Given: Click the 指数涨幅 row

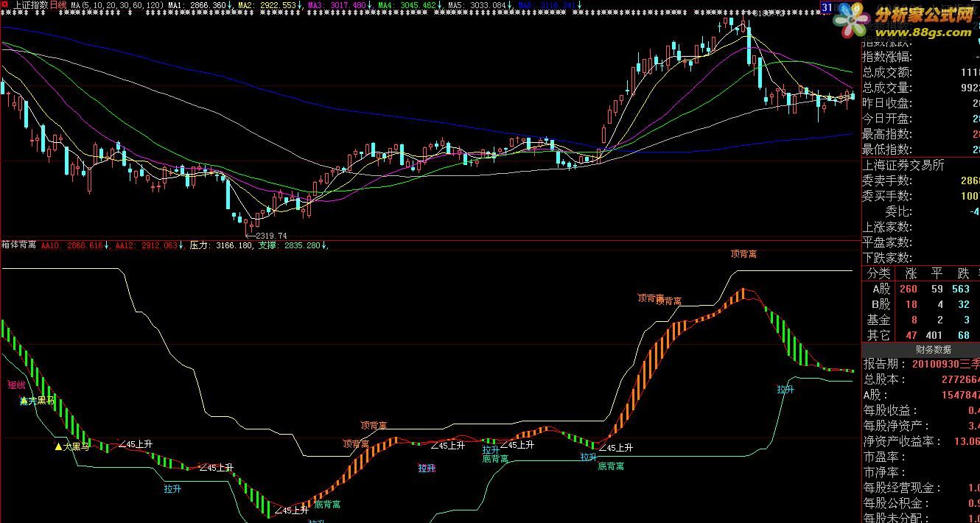Looking at the screenshot, I should point(920,57).
